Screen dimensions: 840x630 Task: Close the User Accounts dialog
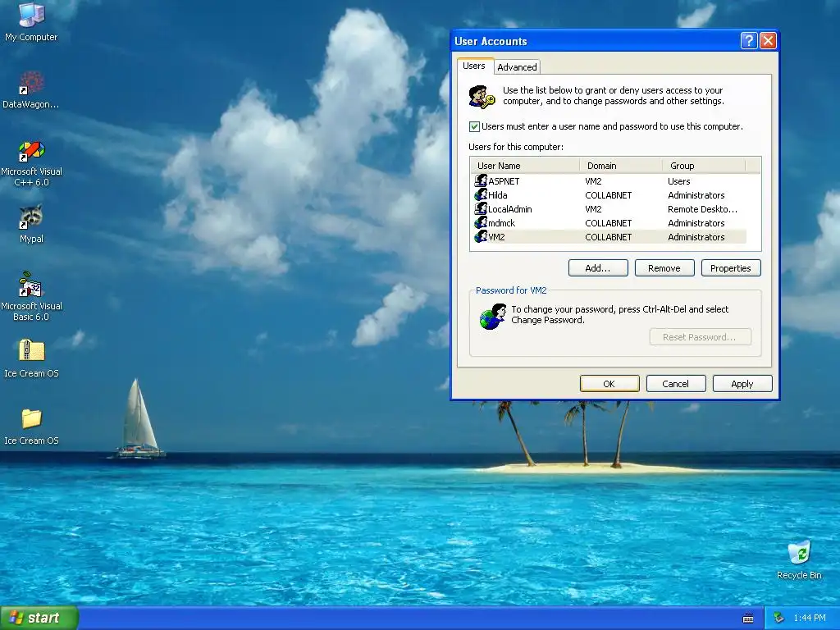[768, 41]
